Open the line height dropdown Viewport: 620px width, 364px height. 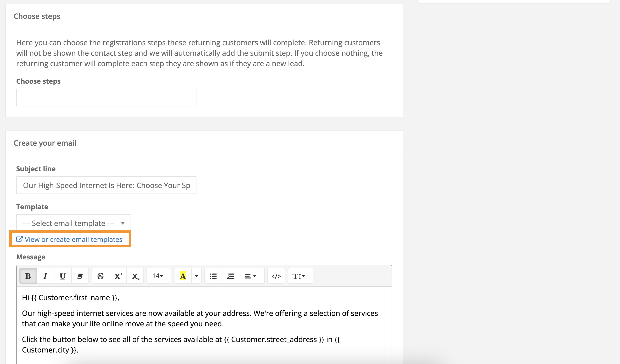300,276
